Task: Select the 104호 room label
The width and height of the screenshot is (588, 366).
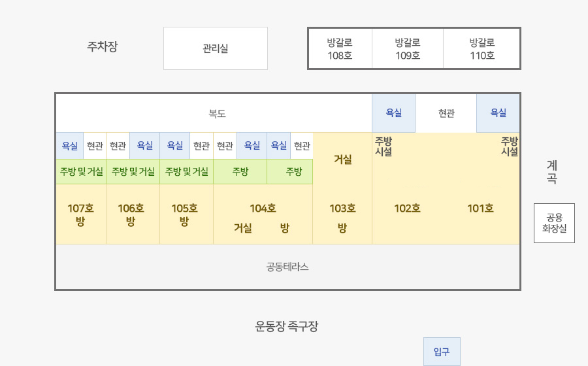Action: [263, 208]
